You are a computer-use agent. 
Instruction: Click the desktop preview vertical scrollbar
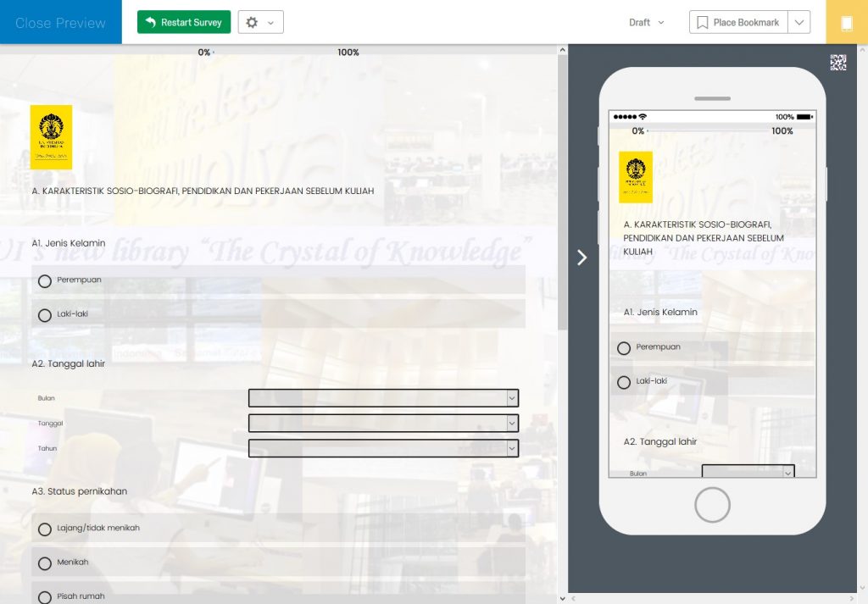tap(563, 192)
